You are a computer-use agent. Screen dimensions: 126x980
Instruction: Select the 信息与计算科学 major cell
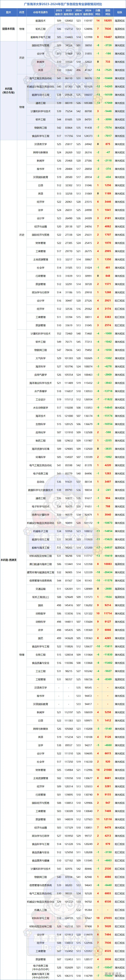41,514
